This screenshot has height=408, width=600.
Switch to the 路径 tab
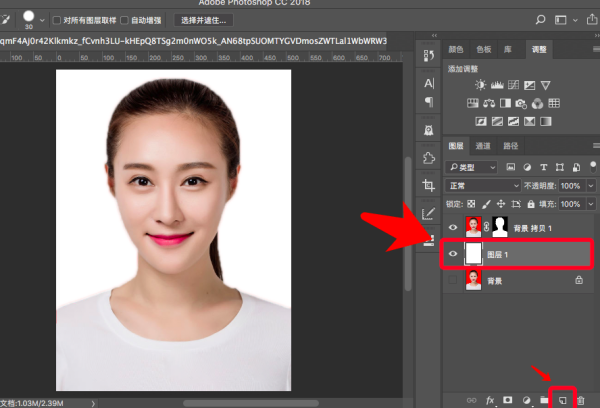510,146
